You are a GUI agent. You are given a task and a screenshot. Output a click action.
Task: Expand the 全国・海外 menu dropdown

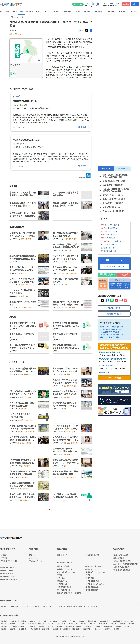(x=112, y=12)
